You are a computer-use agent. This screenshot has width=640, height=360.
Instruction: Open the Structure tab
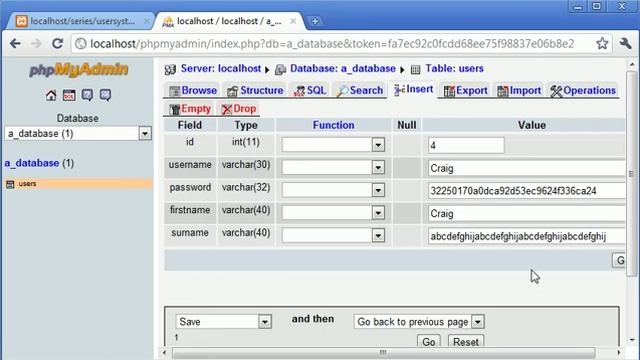point(255,91)
